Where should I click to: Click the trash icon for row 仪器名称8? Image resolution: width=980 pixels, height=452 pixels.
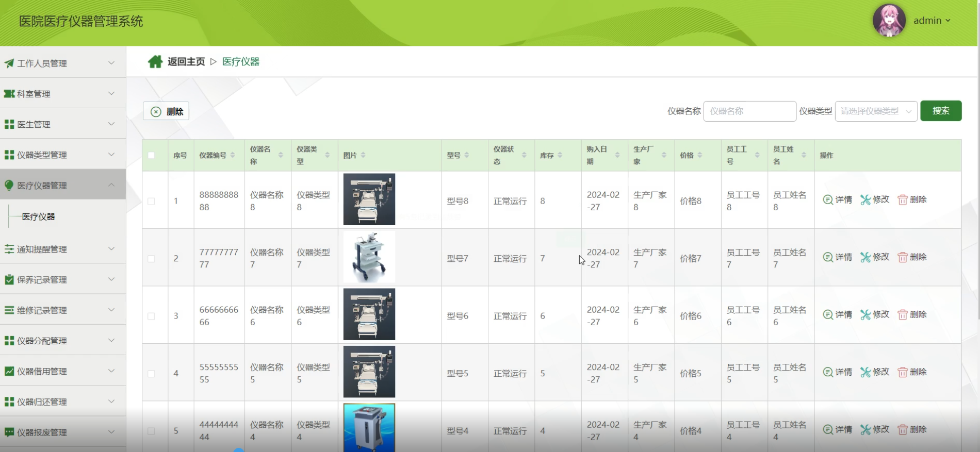[903, 199]
